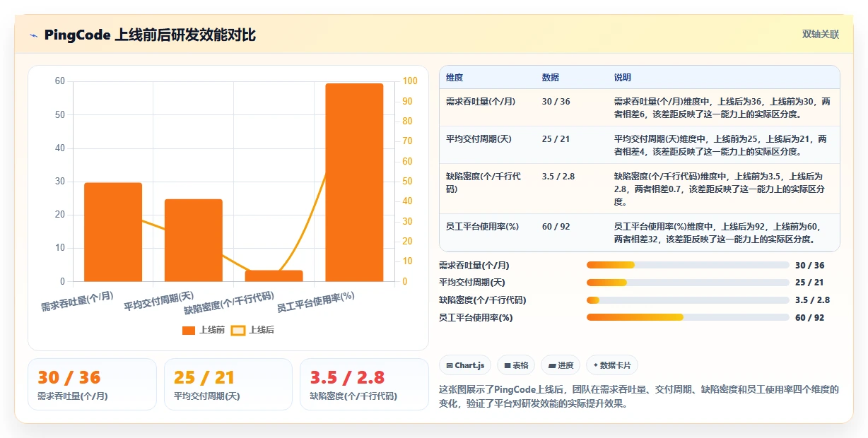This screenshot has height=438, width=868.
Task: Click the 平均交付周期(天) progress bar
Action: pyautogui.click(x=688, y=283)
